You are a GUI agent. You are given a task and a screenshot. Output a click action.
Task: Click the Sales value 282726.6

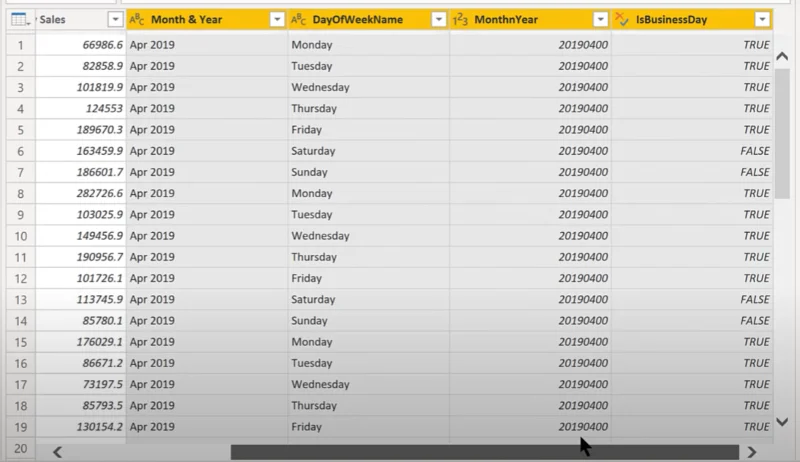coord(99,193)
